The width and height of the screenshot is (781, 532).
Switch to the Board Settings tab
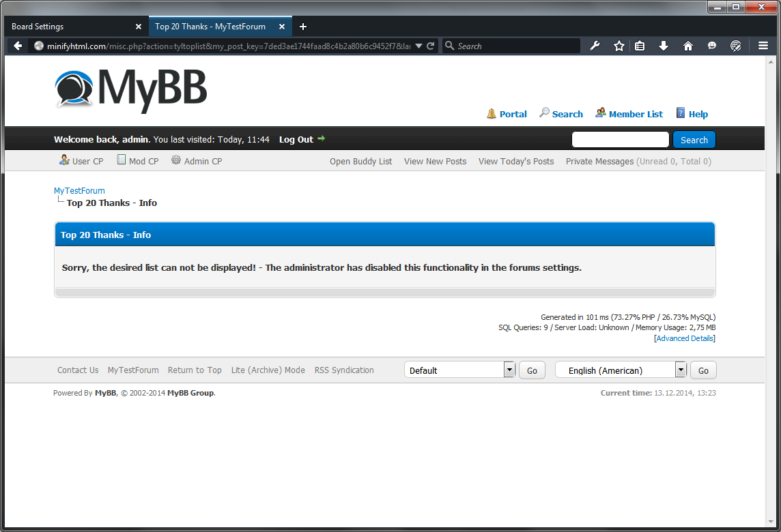point(68,27)
